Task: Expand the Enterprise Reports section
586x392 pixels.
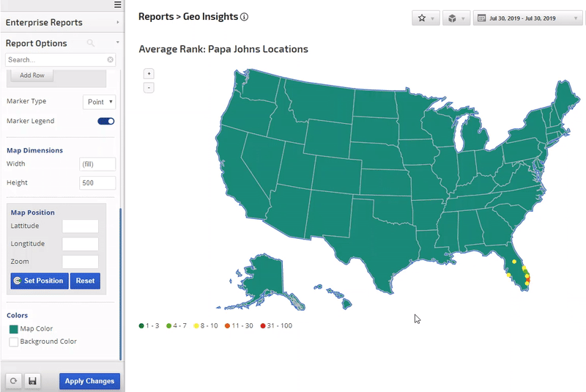Action: pyautogui.click(x=117, y=23)
